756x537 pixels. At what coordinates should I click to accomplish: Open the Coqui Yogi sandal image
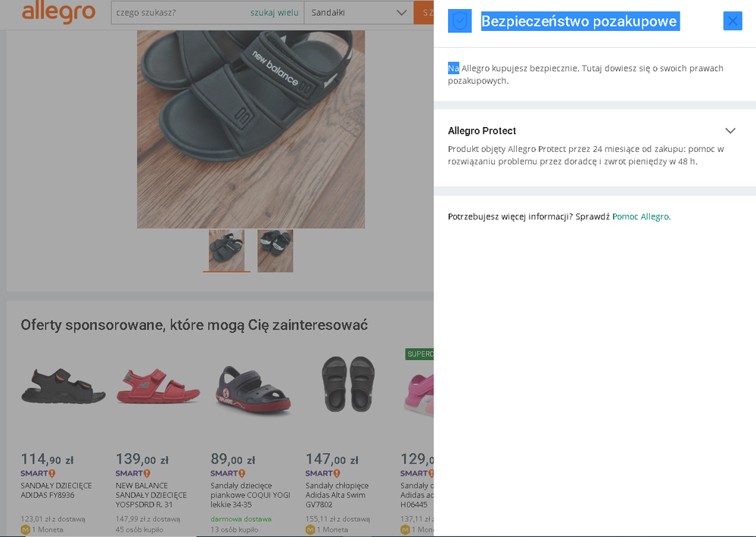(253, 390)
